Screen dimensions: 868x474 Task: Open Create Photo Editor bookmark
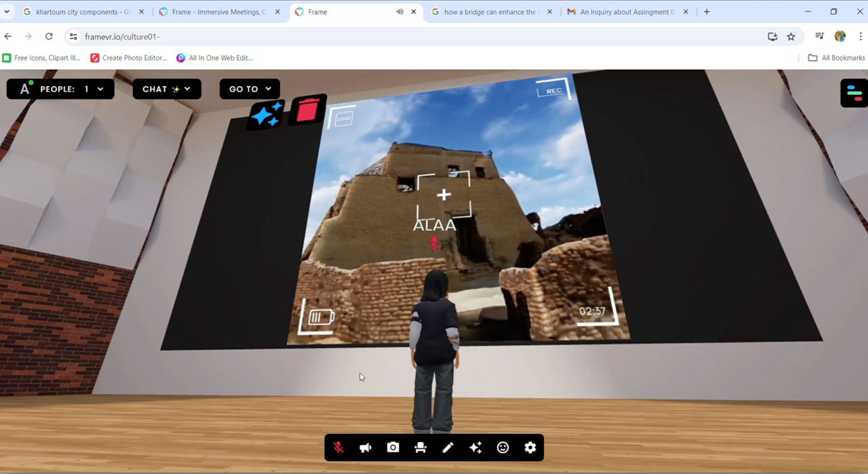click(x=128, y=58)
